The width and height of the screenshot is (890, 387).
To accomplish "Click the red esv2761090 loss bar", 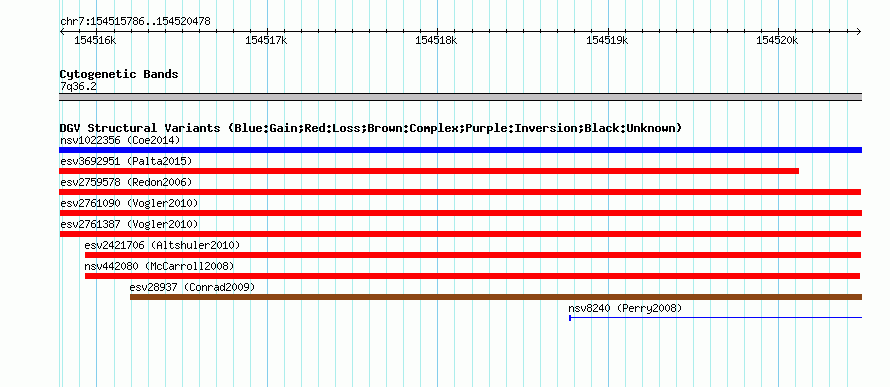I will pos(460,213).
